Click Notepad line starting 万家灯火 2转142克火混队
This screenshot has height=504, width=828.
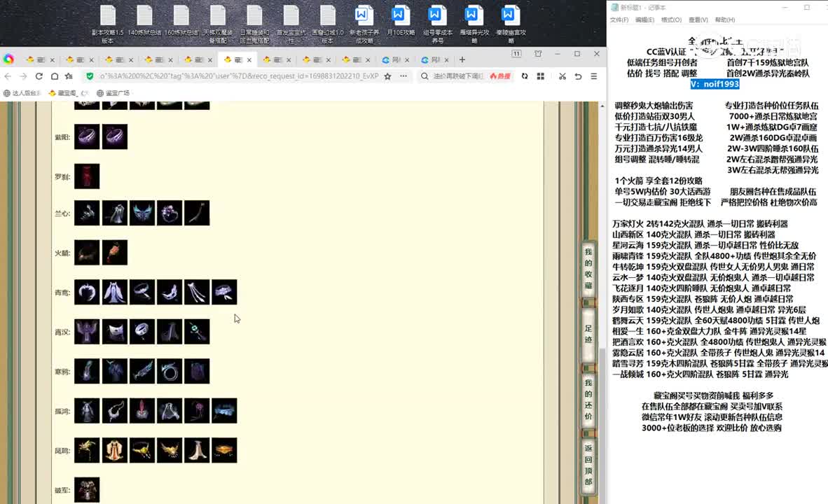coord(700,224)
